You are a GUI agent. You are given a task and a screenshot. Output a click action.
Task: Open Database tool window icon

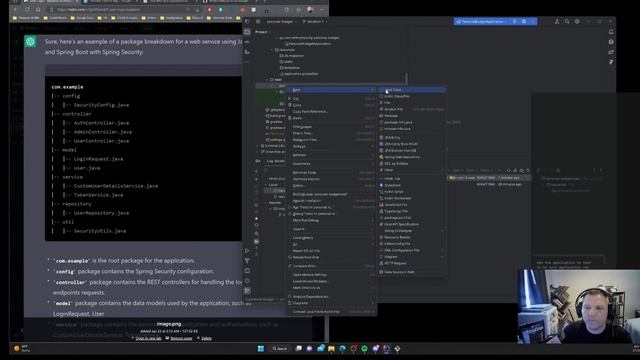[x=611, y=42]
